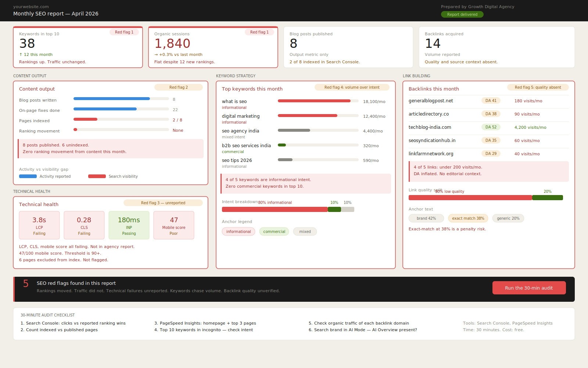Click the Red flag 2 badge in Content output
The width and height of the screenshot is (588, 368).
179,87
